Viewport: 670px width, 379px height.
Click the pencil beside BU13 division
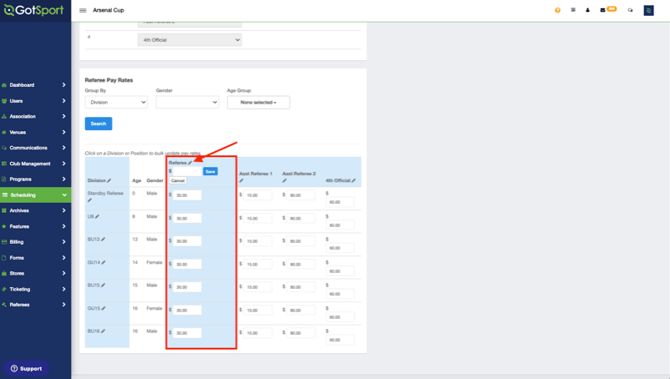(x=103, y=239)
